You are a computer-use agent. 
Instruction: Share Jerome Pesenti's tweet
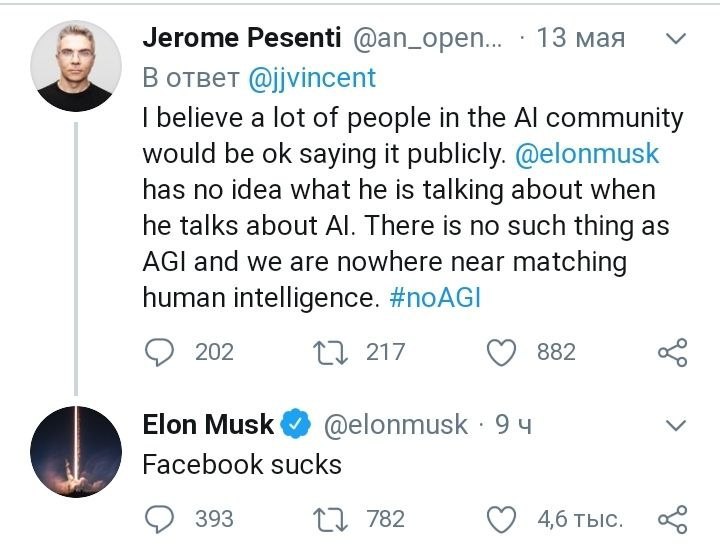[x=672, y=351]
